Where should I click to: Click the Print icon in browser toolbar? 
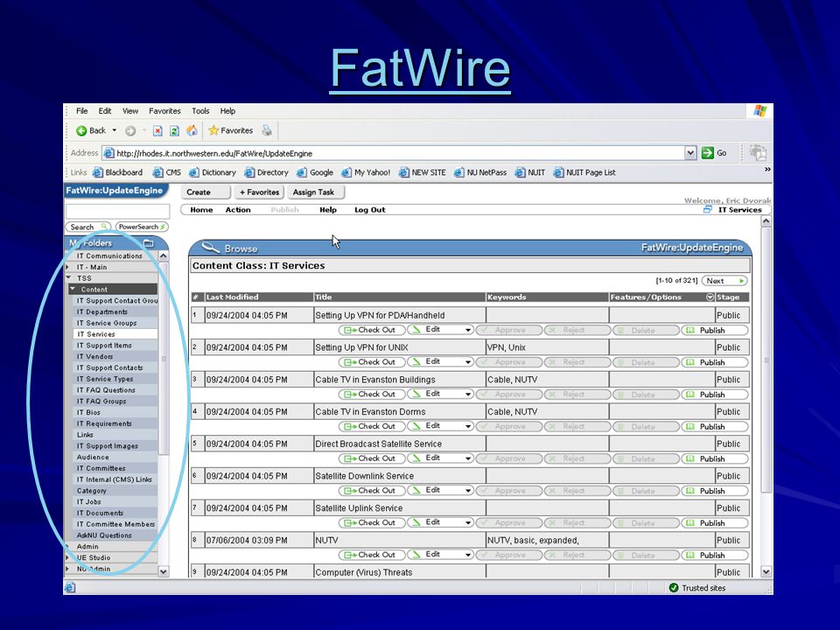(x=267, y=130)
